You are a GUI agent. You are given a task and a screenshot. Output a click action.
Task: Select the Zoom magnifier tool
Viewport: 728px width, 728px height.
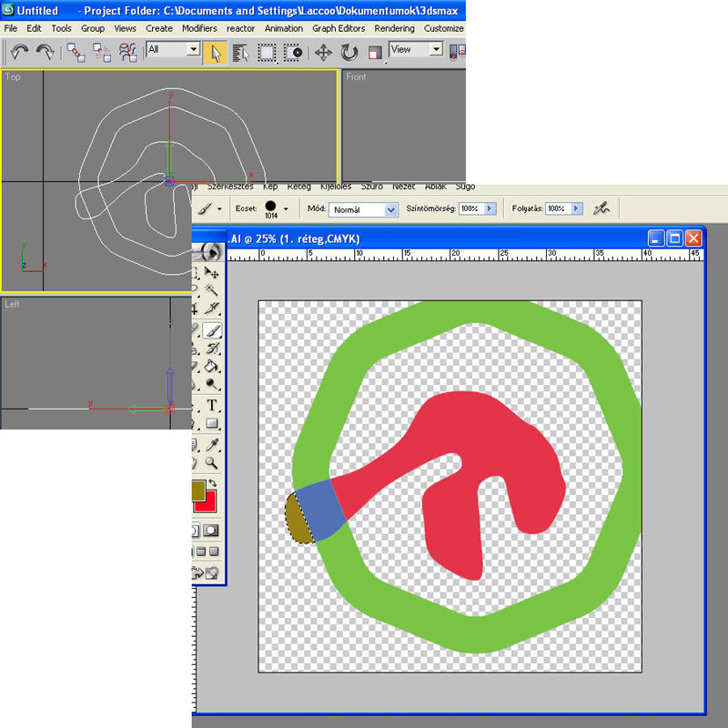pyautogui.click(x=212, y=462)
